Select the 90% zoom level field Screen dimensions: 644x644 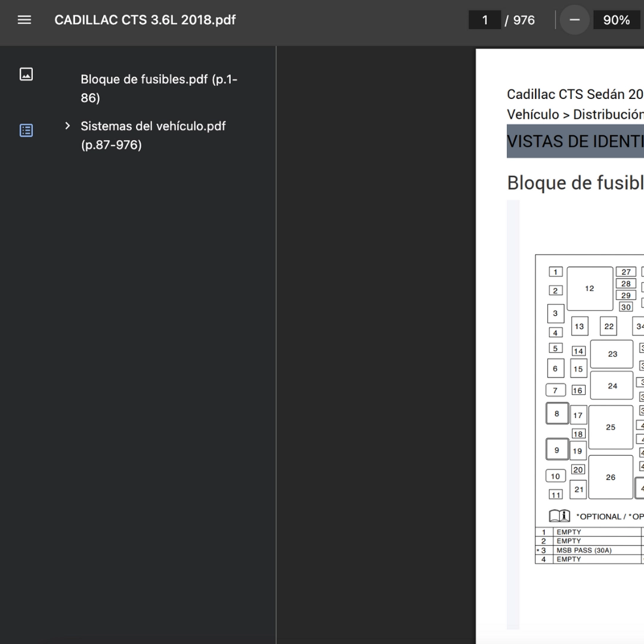pos(616,20)
